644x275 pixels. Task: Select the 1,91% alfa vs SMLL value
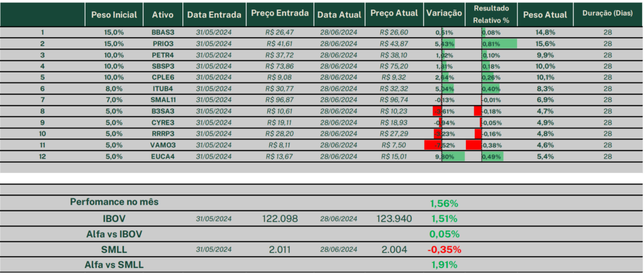(x=444, y=265)
